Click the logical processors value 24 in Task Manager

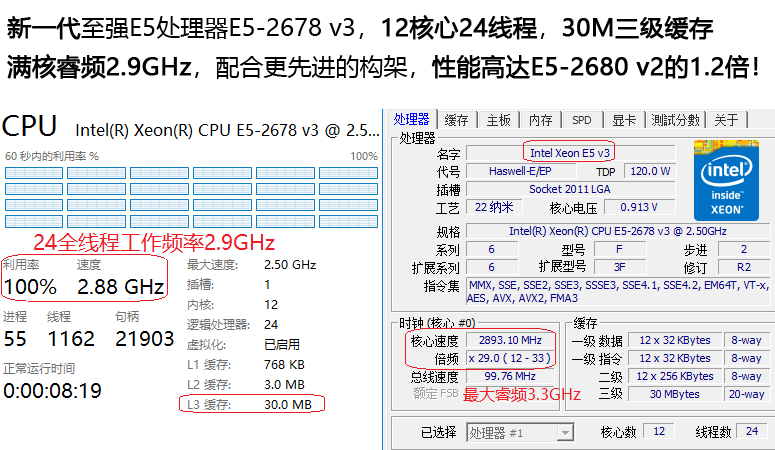271,324
